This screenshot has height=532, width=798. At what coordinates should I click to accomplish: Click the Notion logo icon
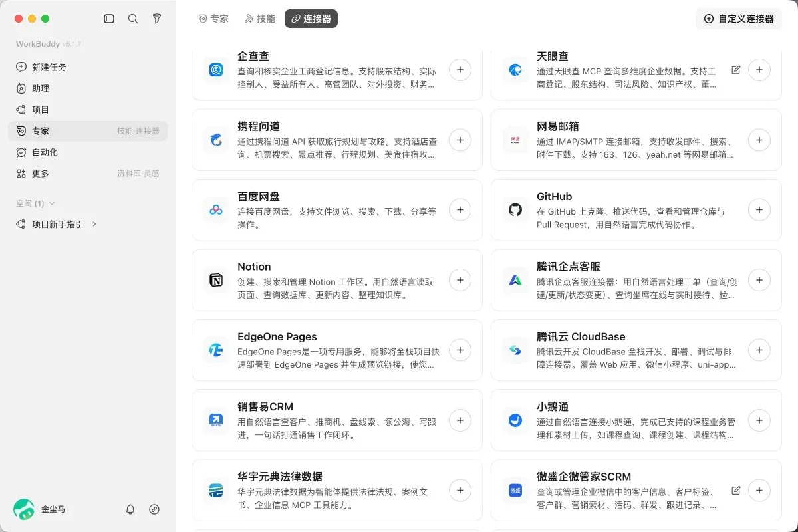click(216, 280)
